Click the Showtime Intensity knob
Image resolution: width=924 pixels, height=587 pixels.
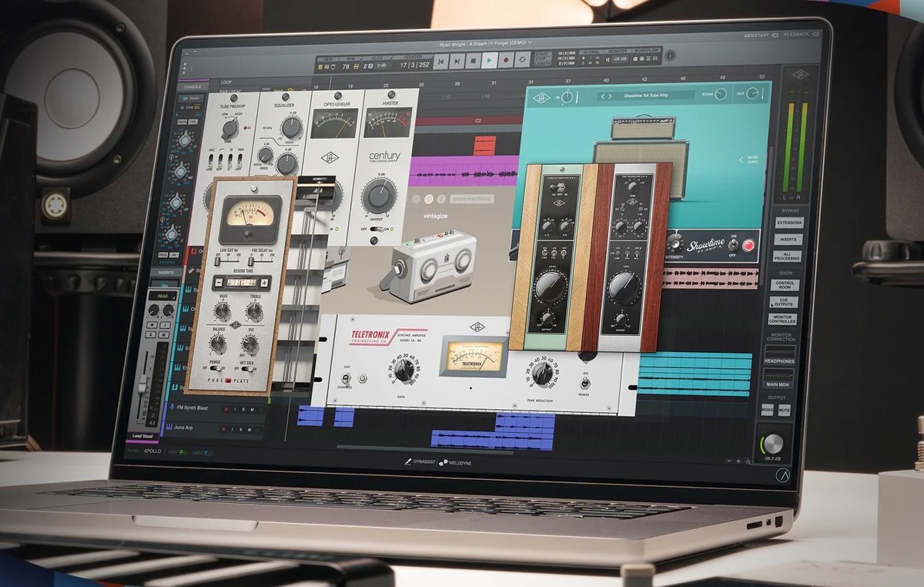point(675,243)
